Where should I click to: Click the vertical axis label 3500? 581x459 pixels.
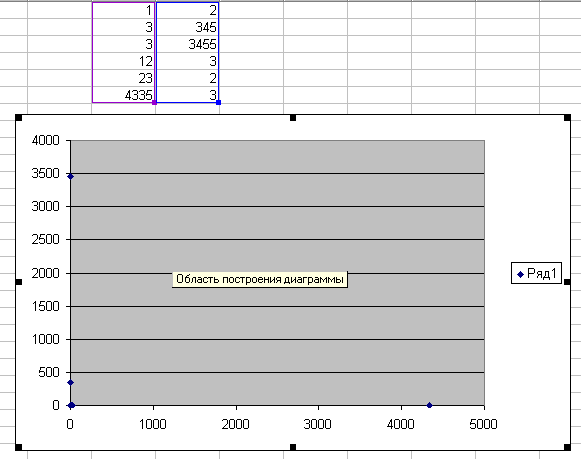tap(46, 173)
